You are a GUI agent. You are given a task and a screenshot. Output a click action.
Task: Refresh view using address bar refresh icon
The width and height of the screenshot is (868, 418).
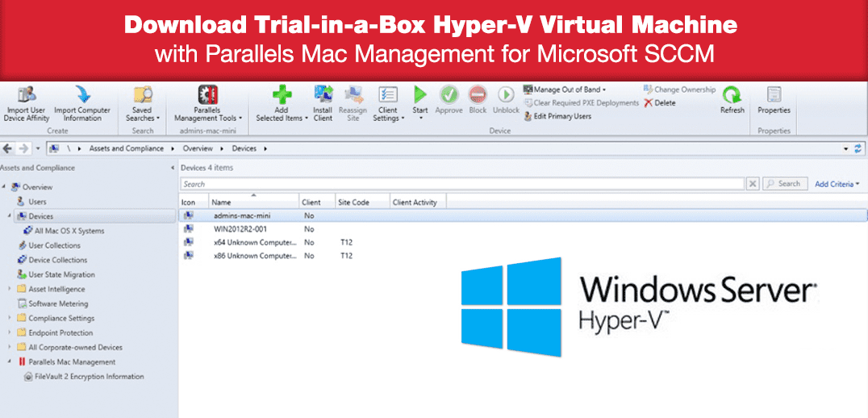(x=858, y=149)
